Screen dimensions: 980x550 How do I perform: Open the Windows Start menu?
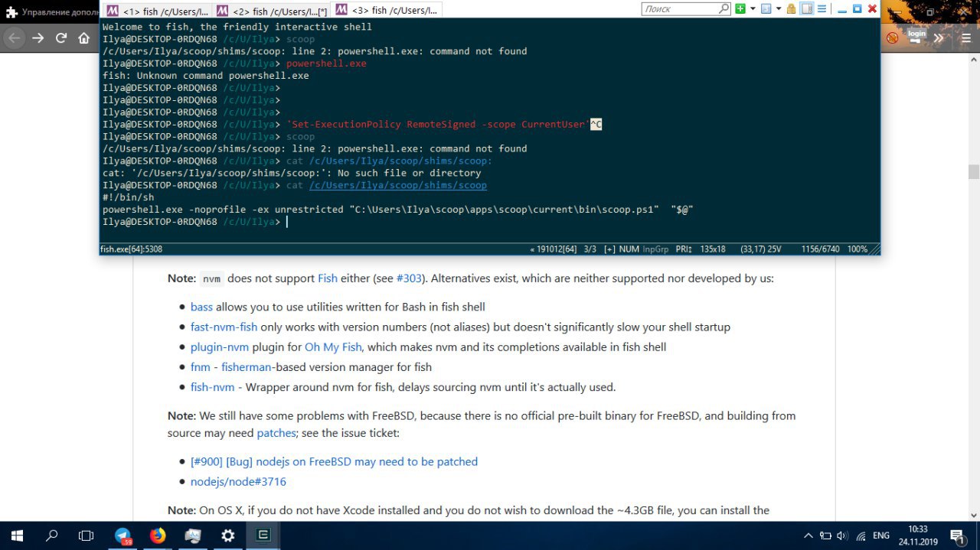pos(16,535)
